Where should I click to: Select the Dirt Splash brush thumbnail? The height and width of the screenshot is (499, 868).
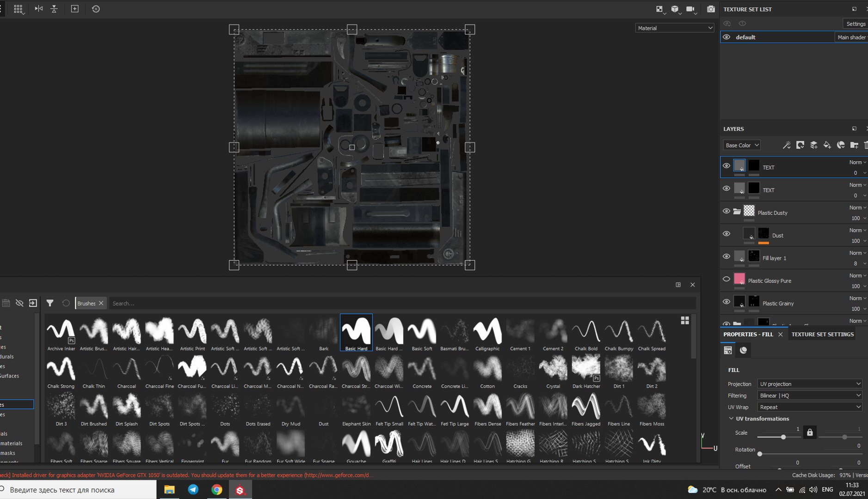tap(127, 408)
